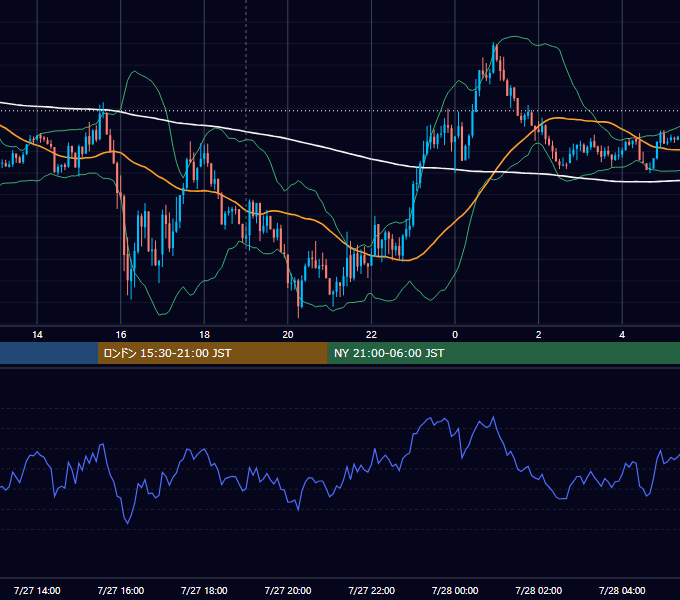Click hour label 16 on price chart axis
This screenshot has width=680, height=600.
[121, 335]
